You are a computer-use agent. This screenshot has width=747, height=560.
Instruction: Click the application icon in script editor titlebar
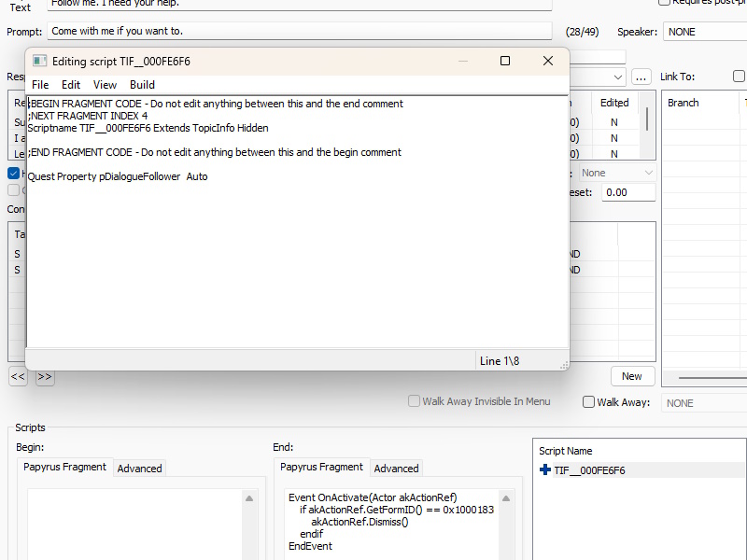click(38, 61)
